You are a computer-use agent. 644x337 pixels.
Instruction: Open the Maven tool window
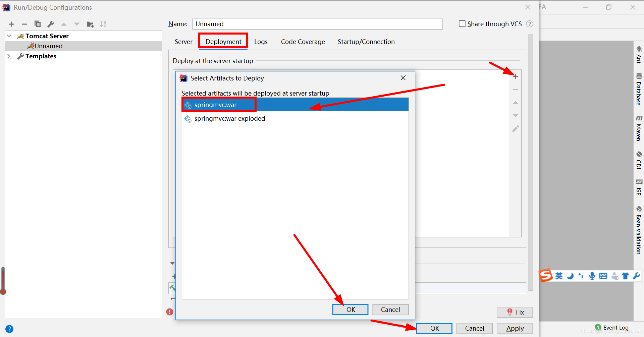pos(639,128)
